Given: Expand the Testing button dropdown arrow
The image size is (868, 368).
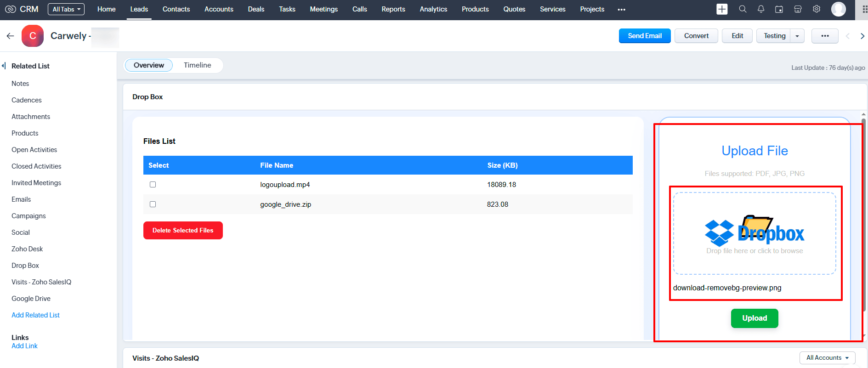Looking at the screenshot, I should [x=797, y=36].
